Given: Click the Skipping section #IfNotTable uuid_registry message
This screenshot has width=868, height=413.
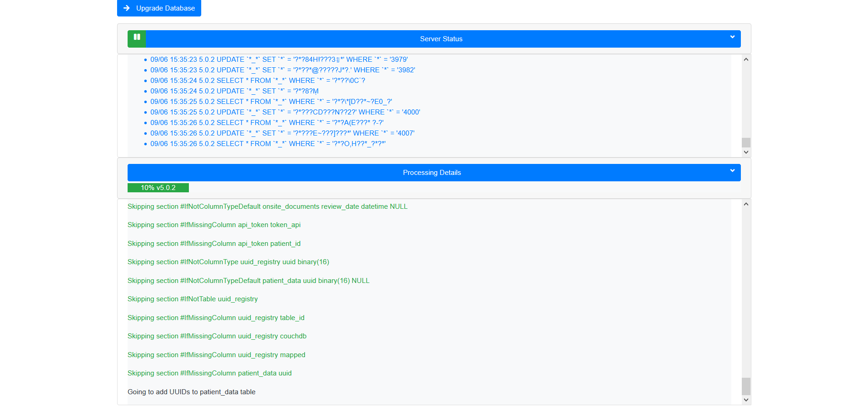Looking at the screenshot, I should 193,299.
